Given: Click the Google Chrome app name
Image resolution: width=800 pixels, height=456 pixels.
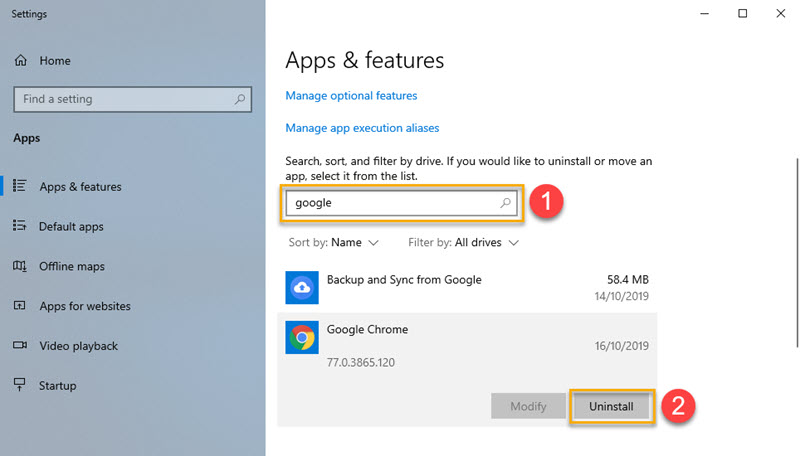Looking at the screenshot, I should [x=367, y=330].
